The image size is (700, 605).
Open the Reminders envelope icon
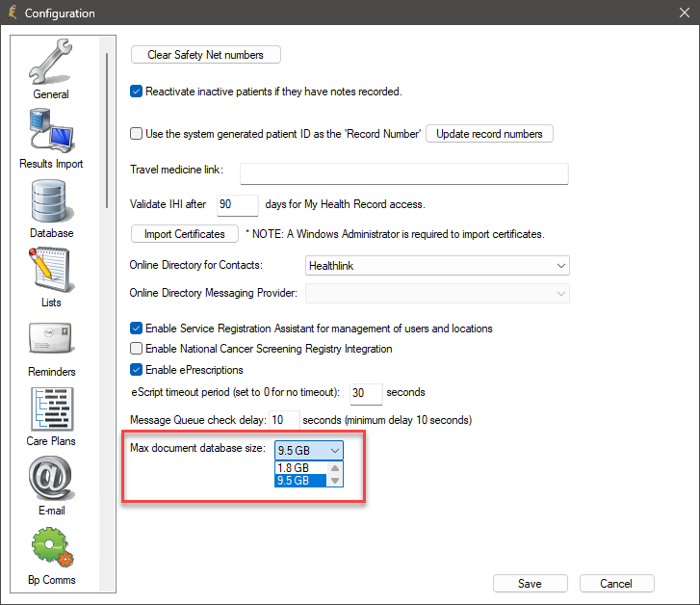tap(51, 340)
